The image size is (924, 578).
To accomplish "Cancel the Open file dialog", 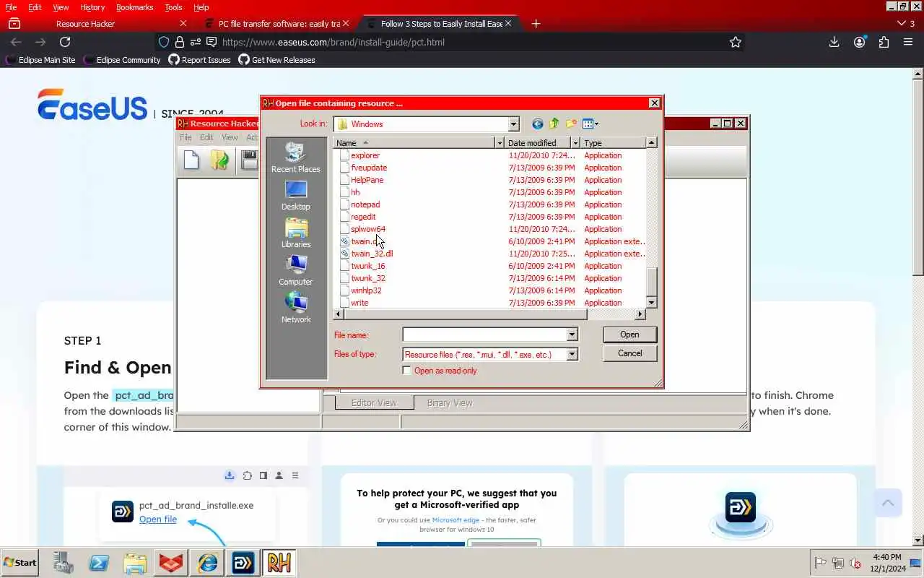I will pos(629,353).
